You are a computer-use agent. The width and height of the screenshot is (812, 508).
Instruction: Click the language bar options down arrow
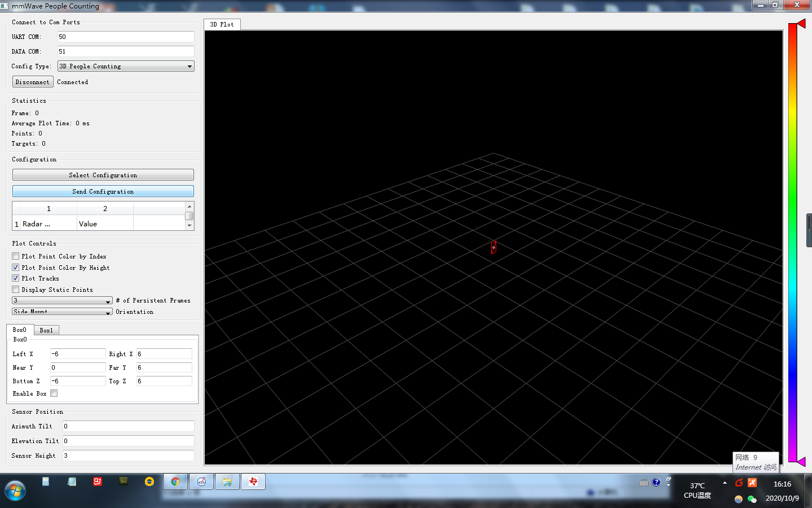[668, 485]
